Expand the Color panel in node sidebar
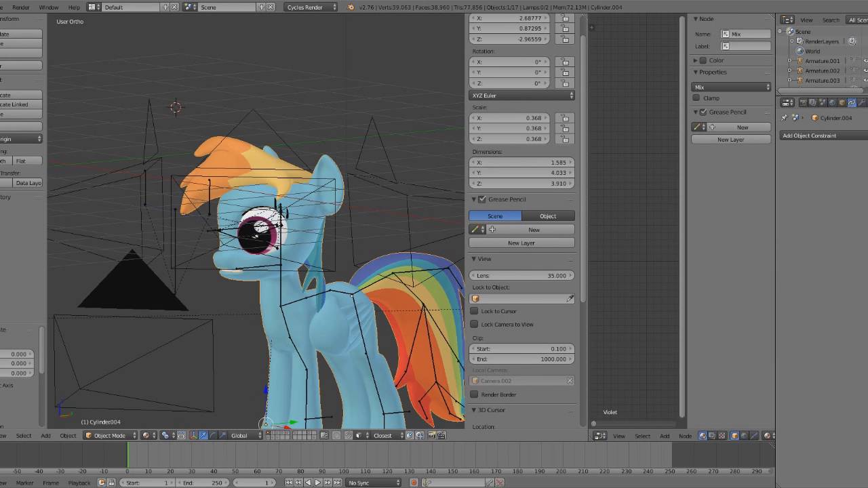 pos(695,60)
